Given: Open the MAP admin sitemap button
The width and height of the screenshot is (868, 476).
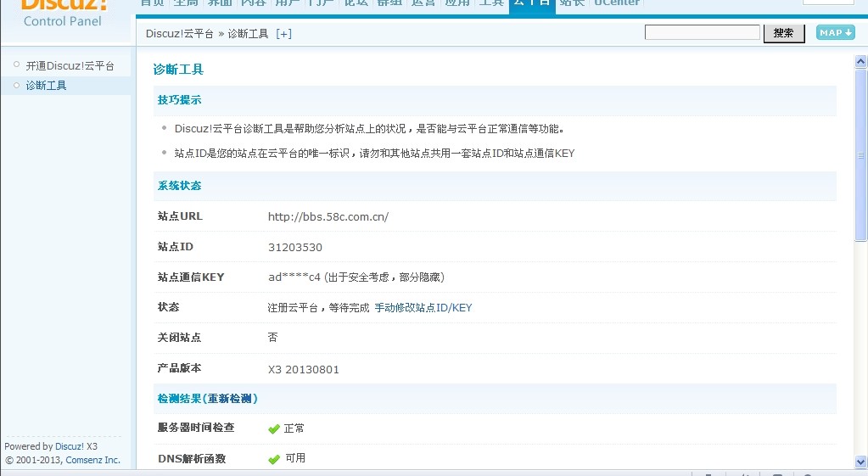Looking at the screenshot, I should [836, 32].
